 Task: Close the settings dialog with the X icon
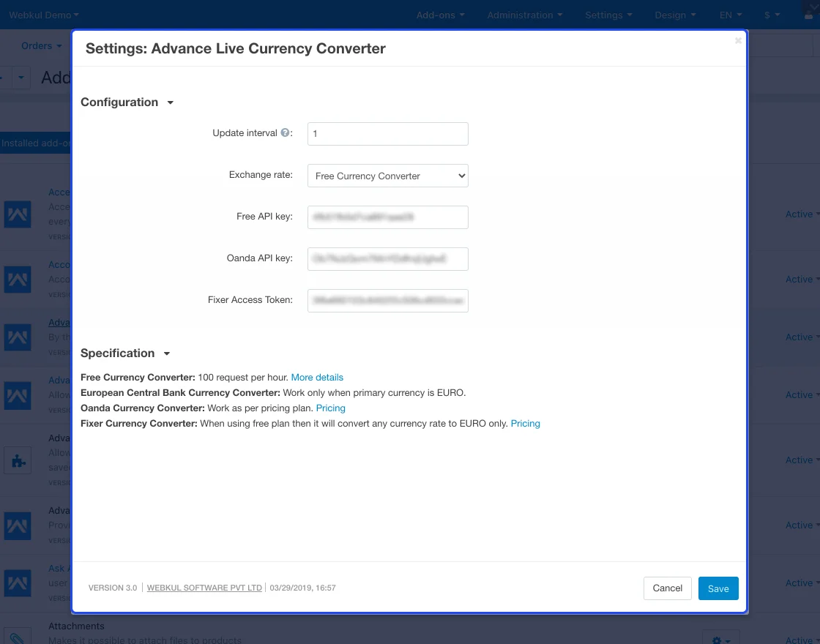point(738,41)
